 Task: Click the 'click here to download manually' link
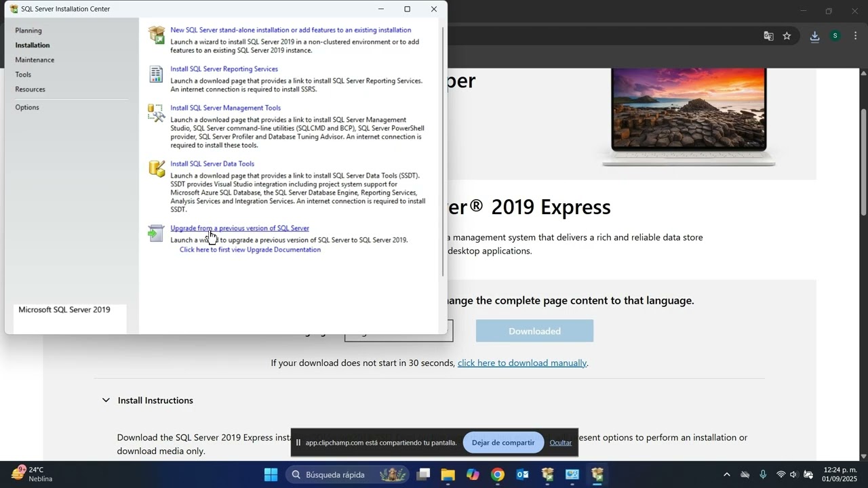click(x=522, y=363)
